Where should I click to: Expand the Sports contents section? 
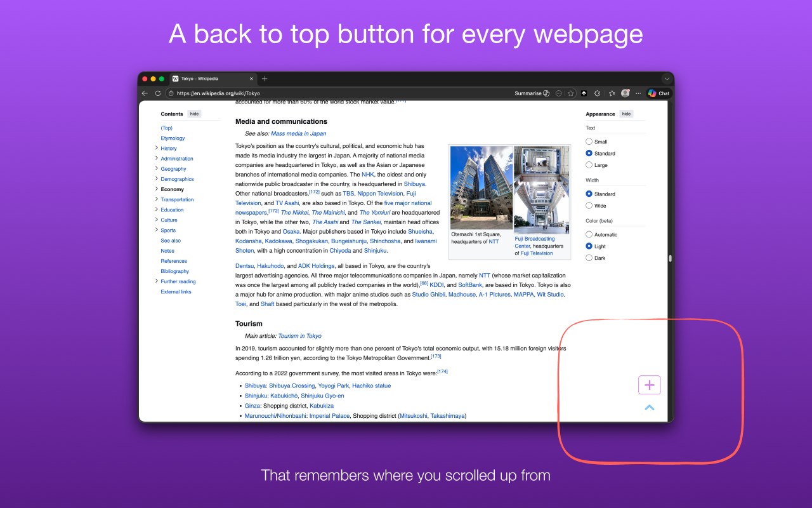(156, 230)
